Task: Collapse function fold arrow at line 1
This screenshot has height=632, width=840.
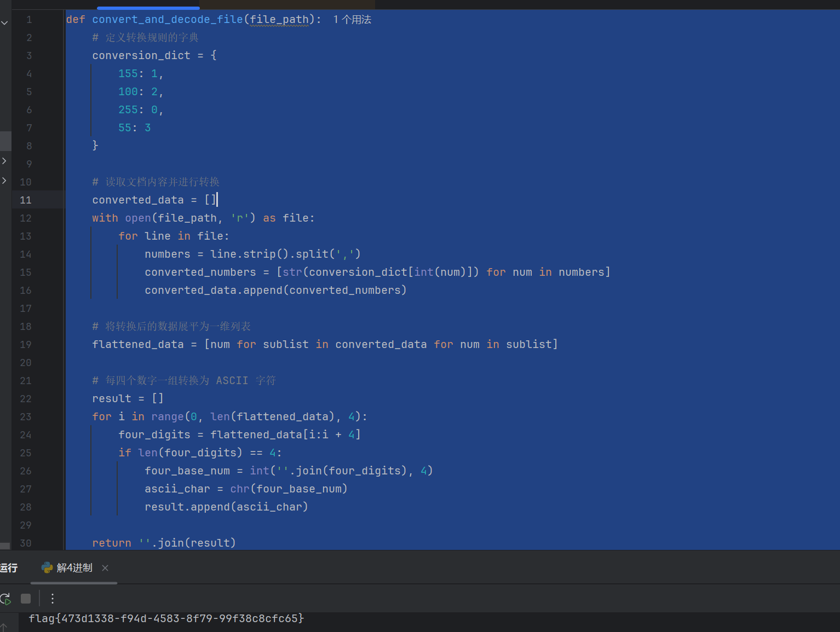Action: (x=4, y=22)
